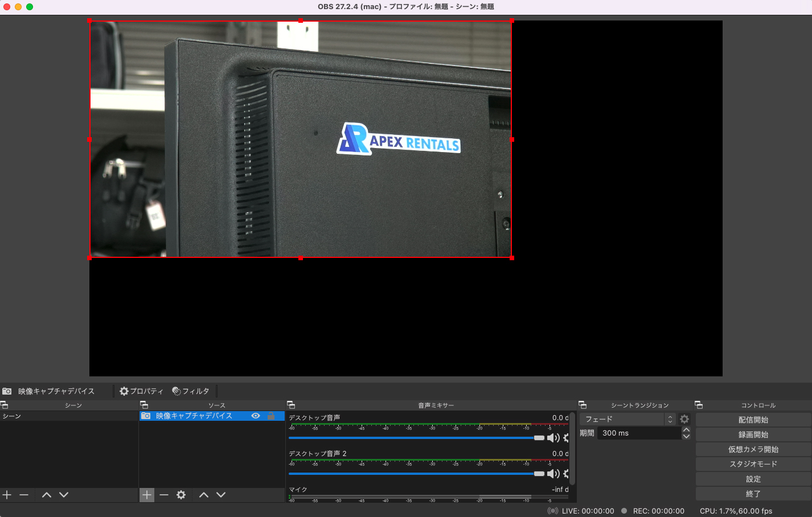The image size is (812, 517).
Task: Click the REC status dot indicator
Action: point(624,511)
